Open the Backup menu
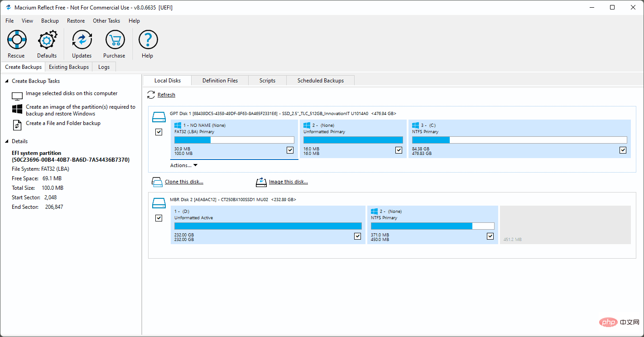Image resolution: width=644 pixels, height=337 pixels. (50, 21)
